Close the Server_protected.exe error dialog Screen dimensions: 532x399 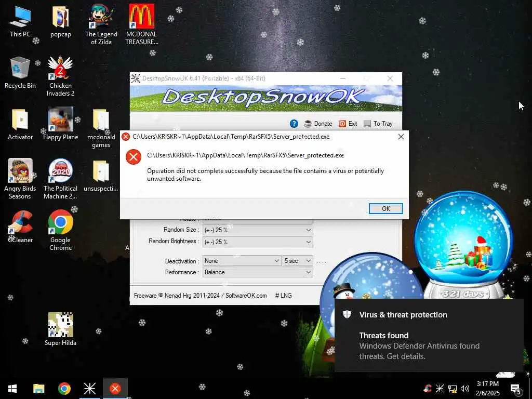coord(401,137)
